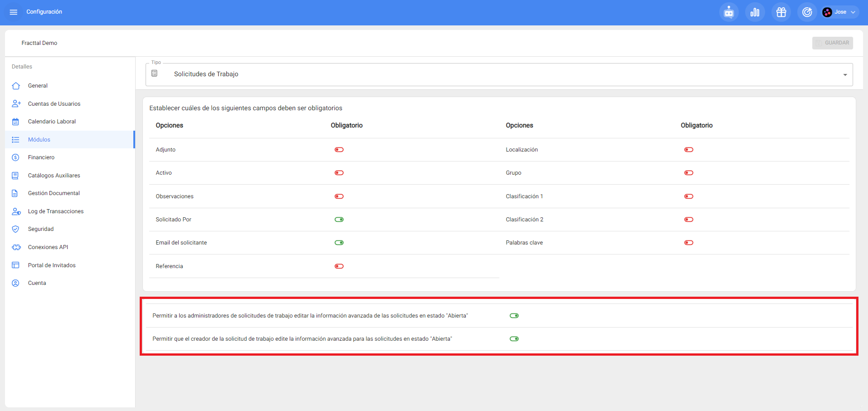Viewport: 868px width, 411px height.
Task: Turn on the Localización obligatorio toggle
Action: pyautogui.click(x=688, y=150)
